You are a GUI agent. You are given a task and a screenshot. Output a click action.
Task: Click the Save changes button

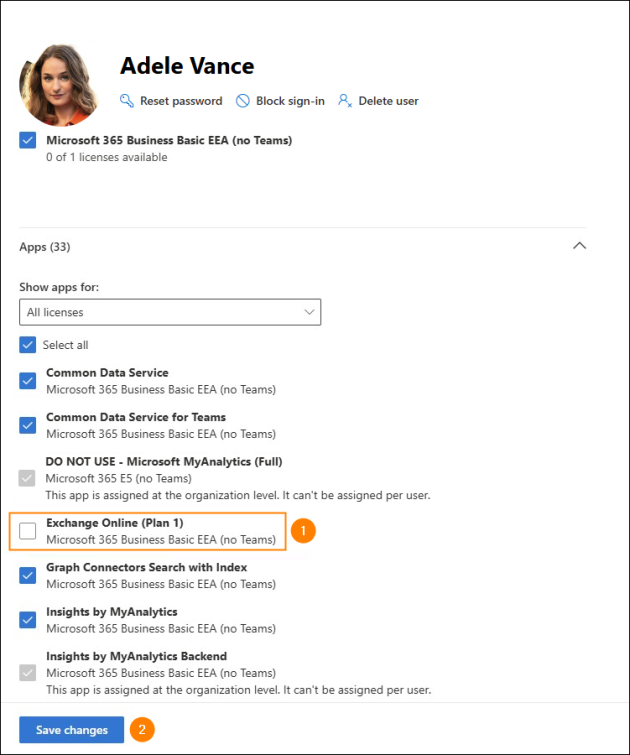pos(72,730)
